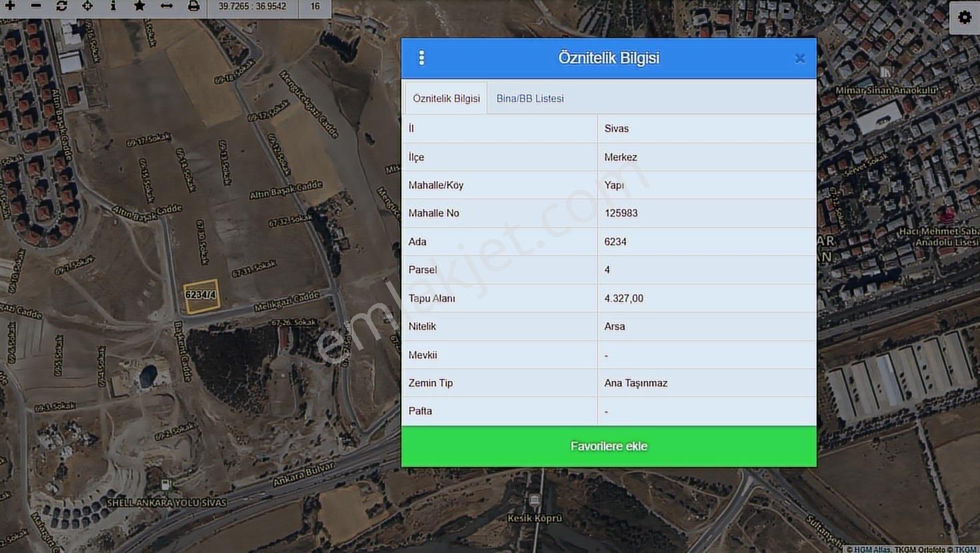Click the Melikgazi Cadde street label

[x=287, y=302]
